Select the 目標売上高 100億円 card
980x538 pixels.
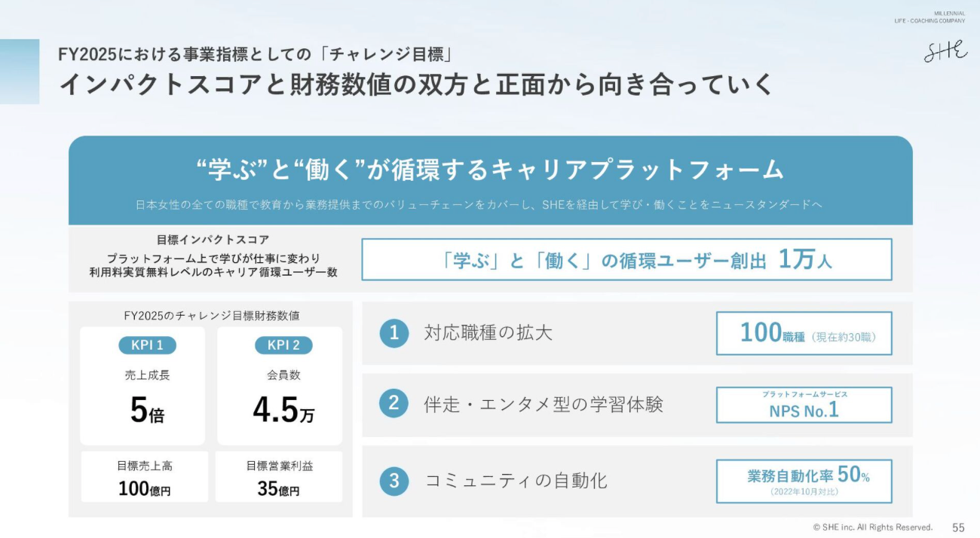point(145,478)
